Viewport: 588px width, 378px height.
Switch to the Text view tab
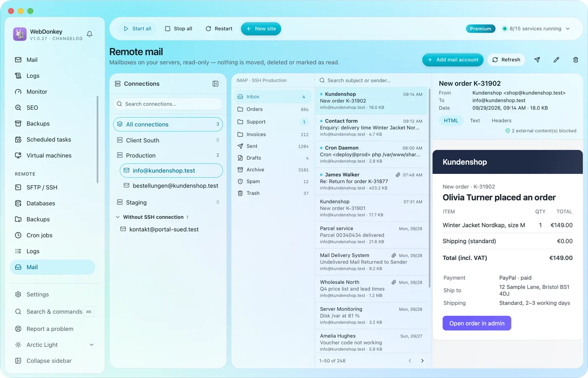point(475,121)
